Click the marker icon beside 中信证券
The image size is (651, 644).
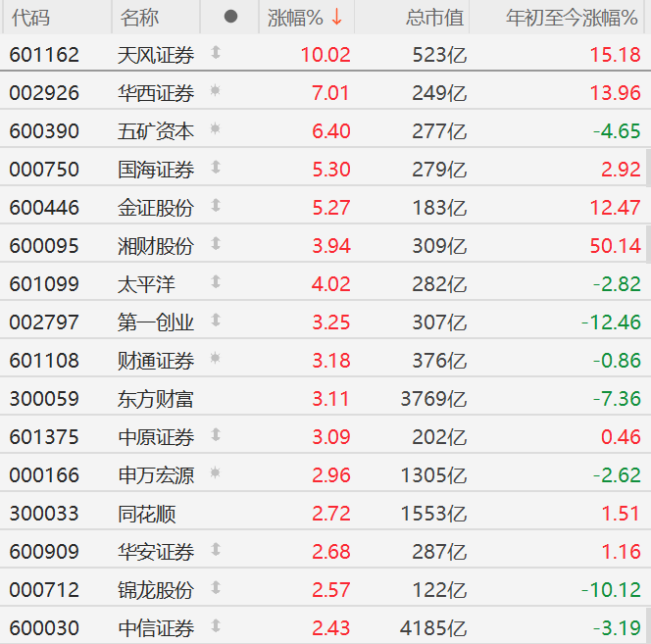(x=216, y=625)
